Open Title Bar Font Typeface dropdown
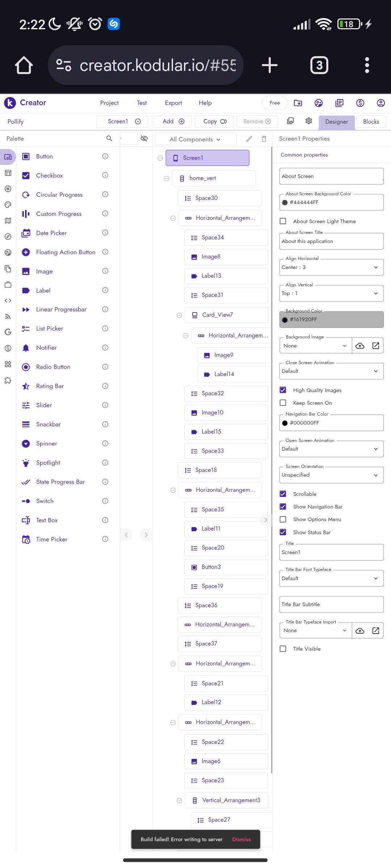Screen dimensions: 391x868 click(x=331, y=578)
